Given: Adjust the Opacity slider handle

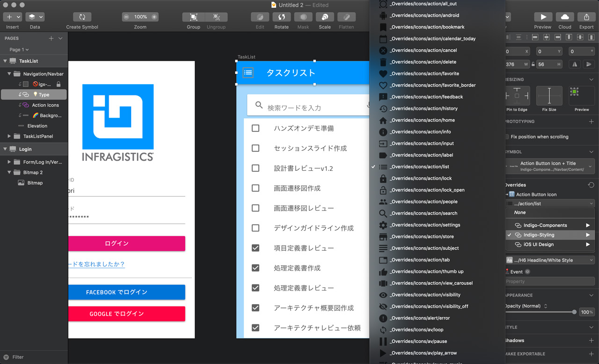Looking at the screenshot, I should click(574, 312).
